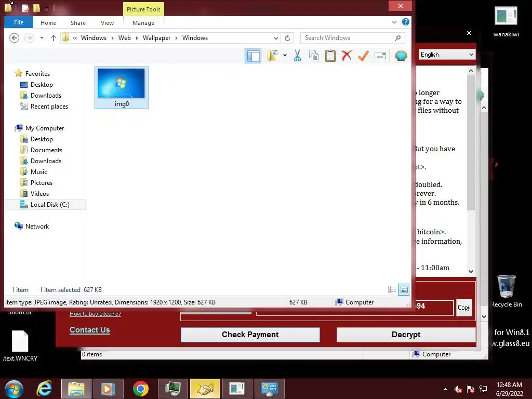Click the taskbar clock showing 12:48 AM
The image size is (532, 399).
coord(509,389)
